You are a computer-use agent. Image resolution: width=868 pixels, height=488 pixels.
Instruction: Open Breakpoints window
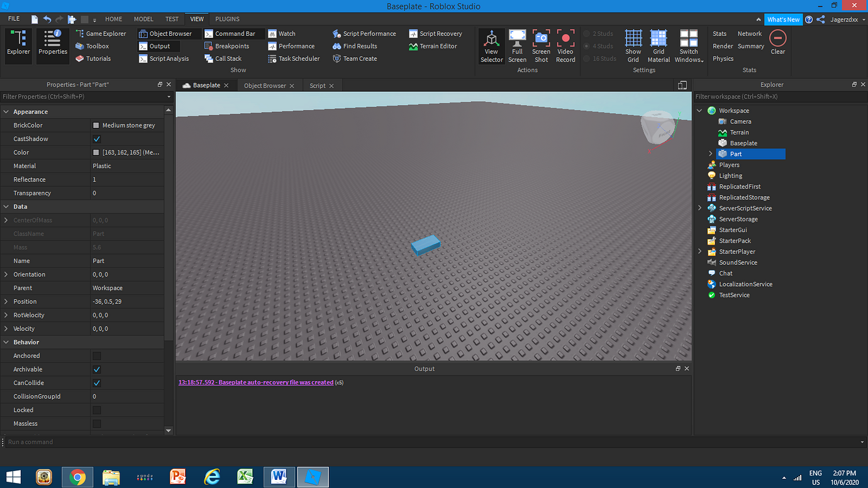[226, 46]
